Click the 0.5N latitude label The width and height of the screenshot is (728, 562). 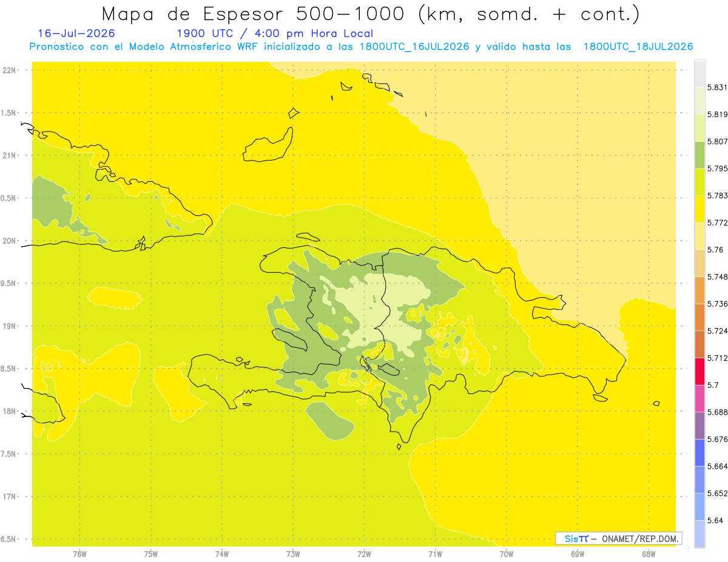[x=7, y=198]
